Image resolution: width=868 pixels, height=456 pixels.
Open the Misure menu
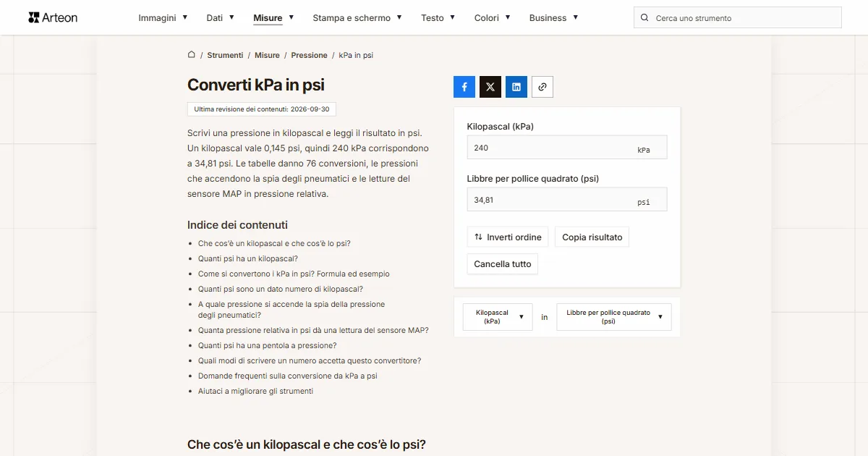point(273,18)
